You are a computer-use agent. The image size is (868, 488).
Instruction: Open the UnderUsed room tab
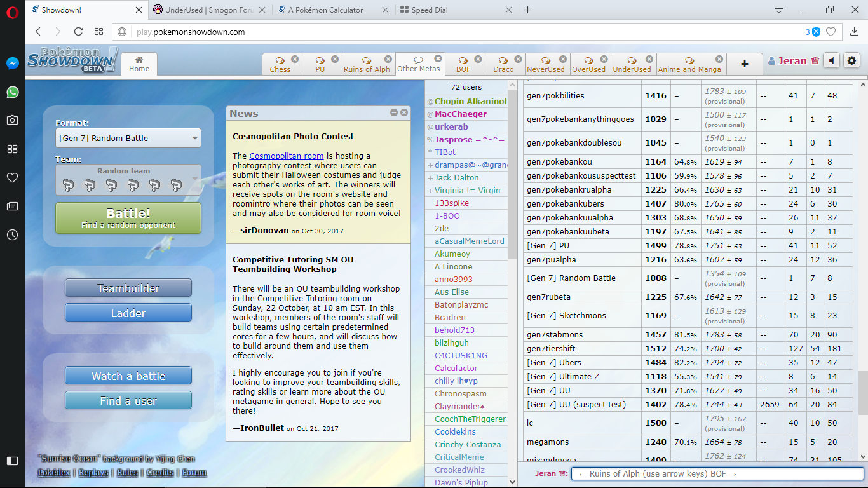pyautogui.click(x=632, y=64)
